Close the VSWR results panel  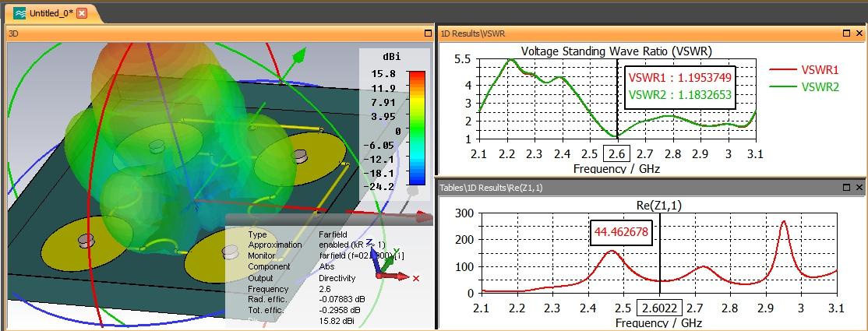click(x=859, y=33)
